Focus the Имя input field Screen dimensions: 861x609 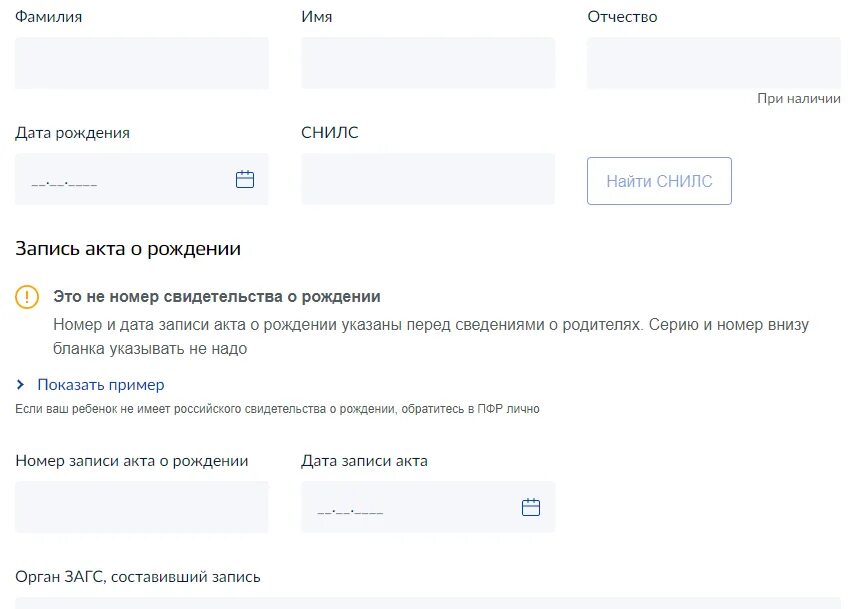[x=428, y=63]
